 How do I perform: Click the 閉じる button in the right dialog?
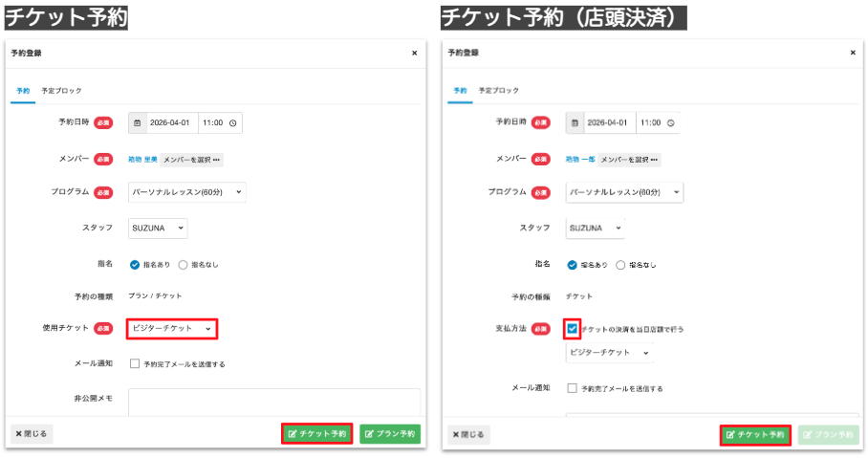click(468, 435)
